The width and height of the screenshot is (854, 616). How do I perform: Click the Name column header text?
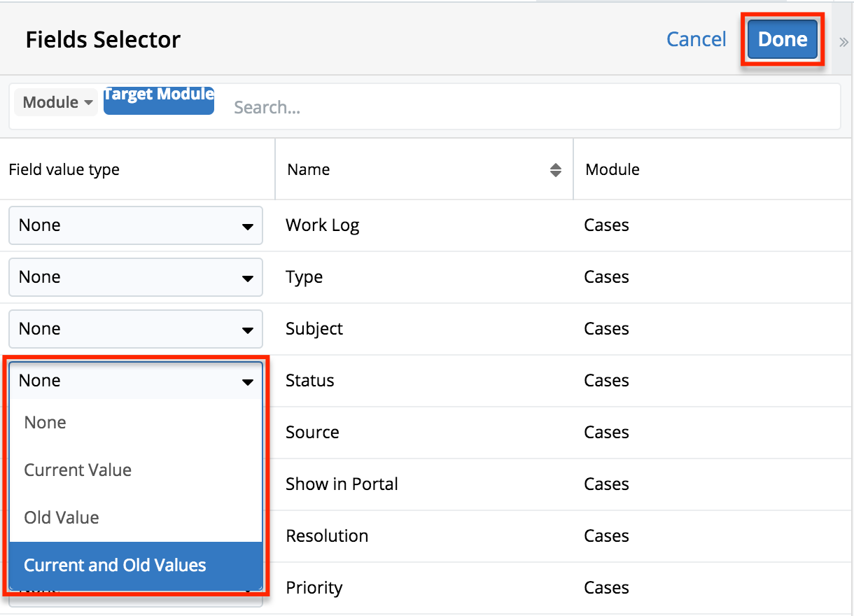(309, 170)
